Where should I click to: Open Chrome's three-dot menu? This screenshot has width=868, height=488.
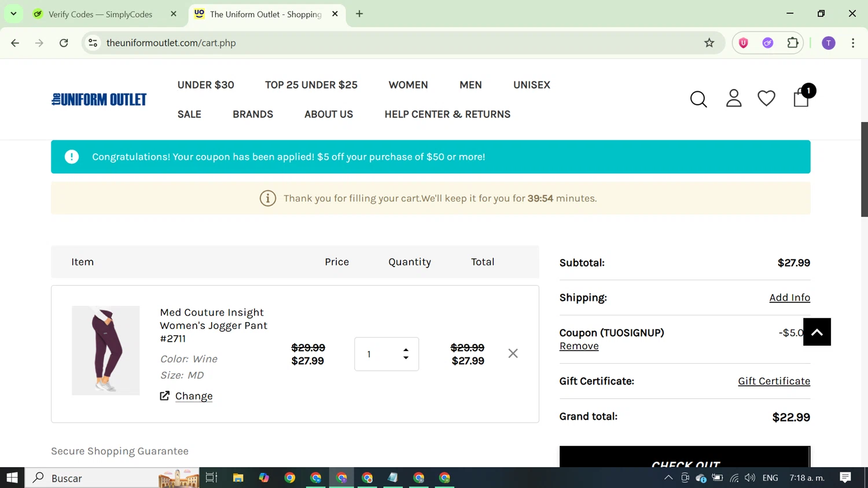[853, 43]
